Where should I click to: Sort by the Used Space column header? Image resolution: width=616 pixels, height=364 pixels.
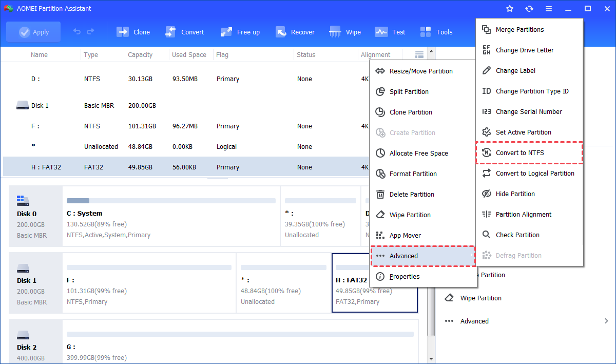coord(189,54)
